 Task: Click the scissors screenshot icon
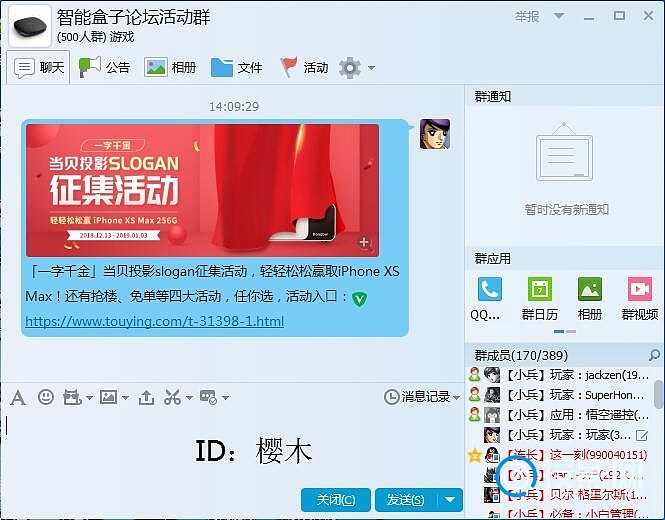coord(172,397)
